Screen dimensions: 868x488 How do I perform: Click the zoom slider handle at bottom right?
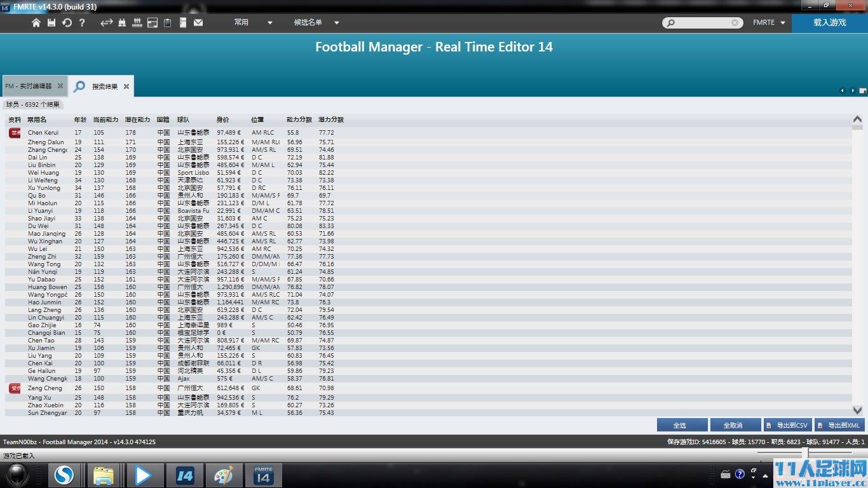tap(804, 452)
